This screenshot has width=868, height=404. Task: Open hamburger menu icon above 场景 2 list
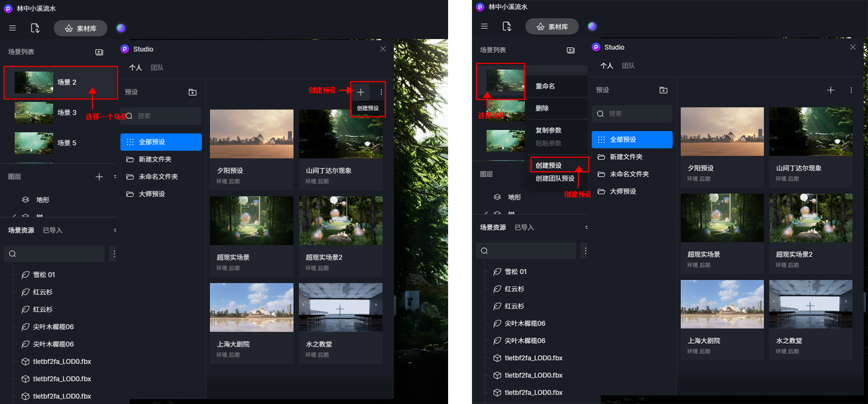(12, 28)
